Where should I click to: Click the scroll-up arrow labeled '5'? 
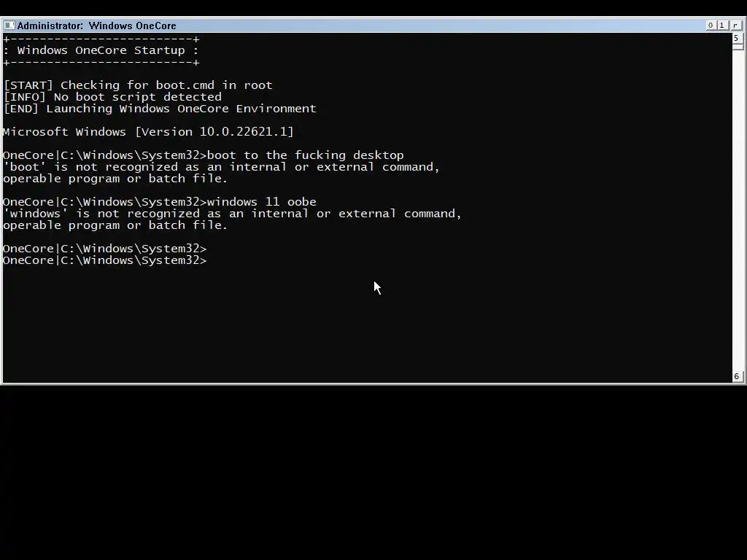(x=737, y=38)
